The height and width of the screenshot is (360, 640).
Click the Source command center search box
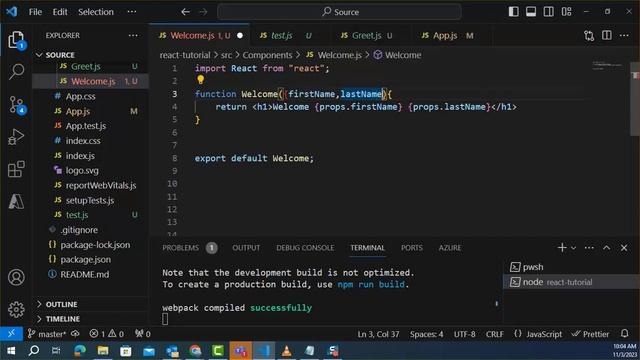click(340, 12)
